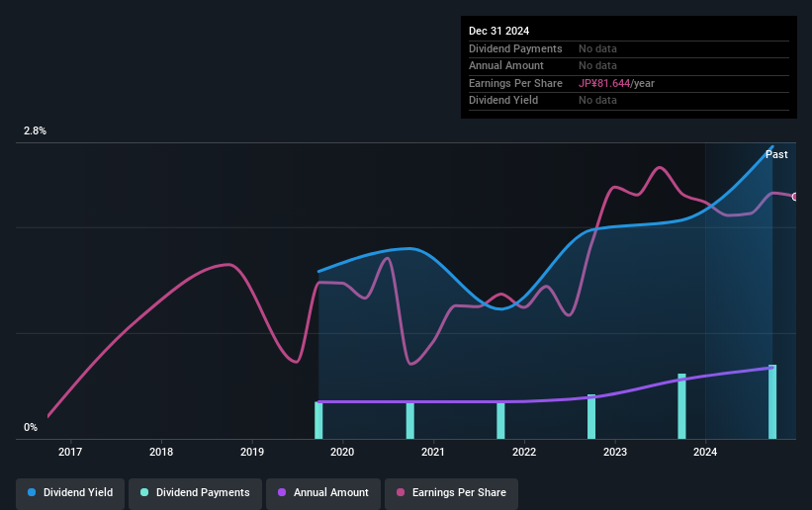Toggle the Dividend Yield legend button
Image resolution: width=812 pixels, height=510 pixels.
(70, 492)
